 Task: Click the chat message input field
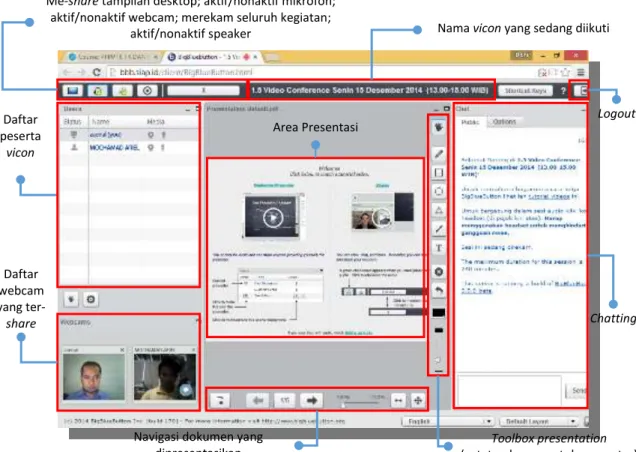tap(509, 390)
